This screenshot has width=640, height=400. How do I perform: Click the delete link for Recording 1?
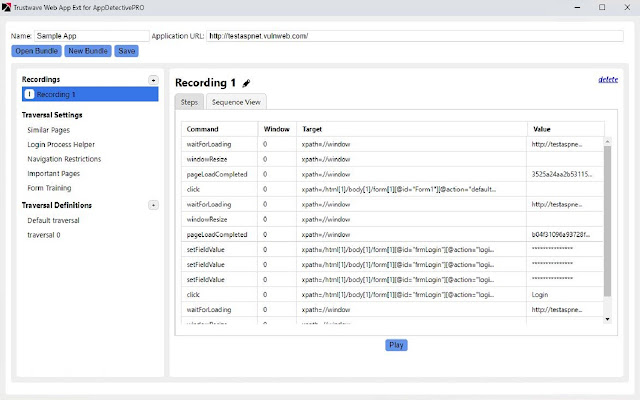point(608,80)
